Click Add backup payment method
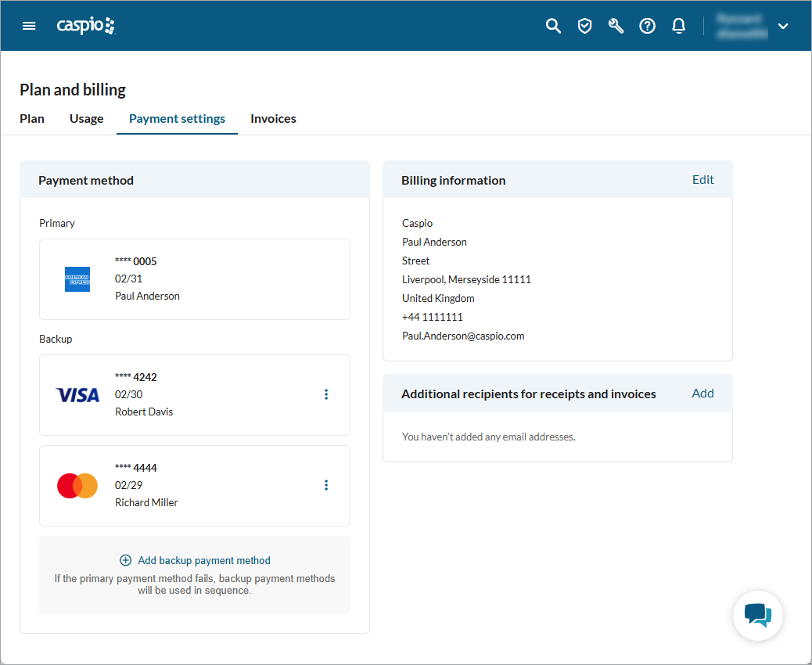The image size is (812, 665). coord(194,560)
